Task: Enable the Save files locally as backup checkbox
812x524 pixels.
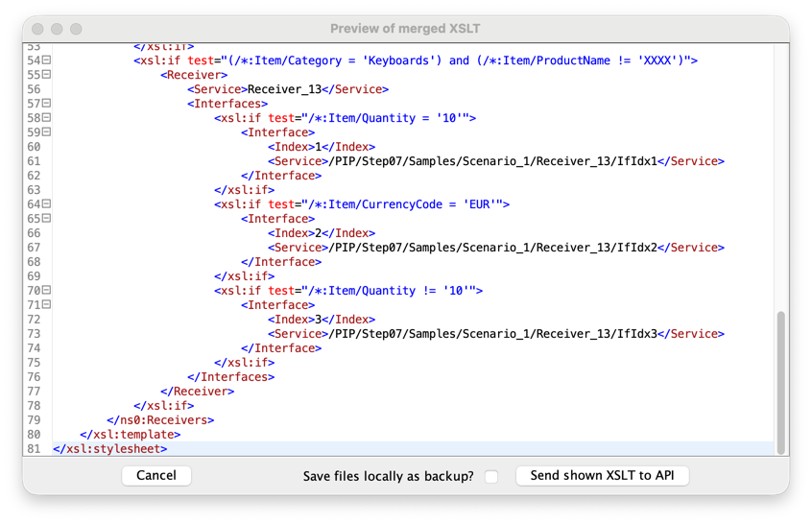Action: tap(491, 476)
